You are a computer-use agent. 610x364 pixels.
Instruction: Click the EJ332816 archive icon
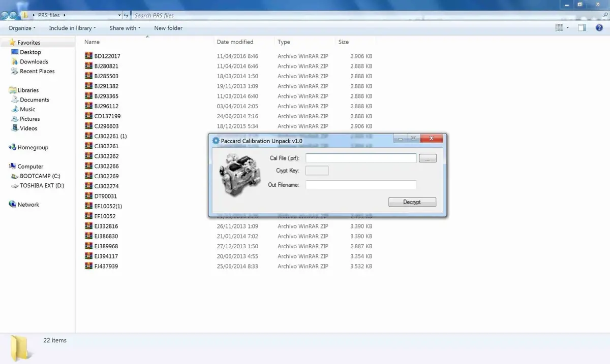point(88,226)
